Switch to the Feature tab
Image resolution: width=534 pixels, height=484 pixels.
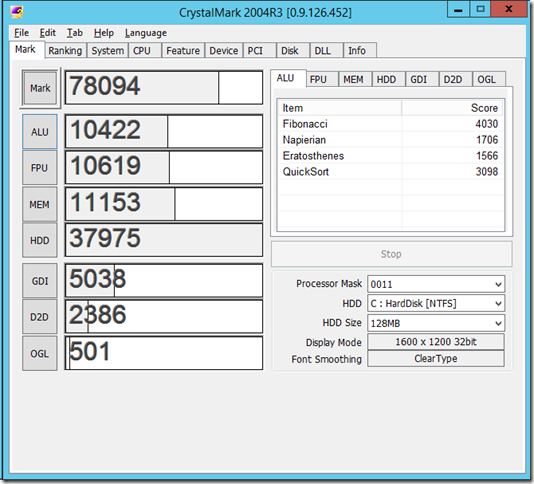(183, 51)
